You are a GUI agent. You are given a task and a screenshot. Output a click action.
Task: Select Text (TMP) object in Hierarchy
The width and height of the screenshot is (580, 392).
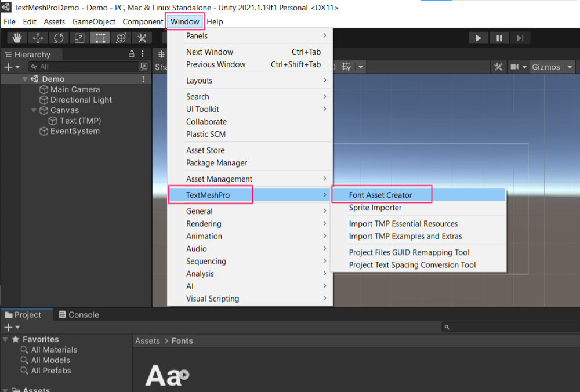point(80,121)
